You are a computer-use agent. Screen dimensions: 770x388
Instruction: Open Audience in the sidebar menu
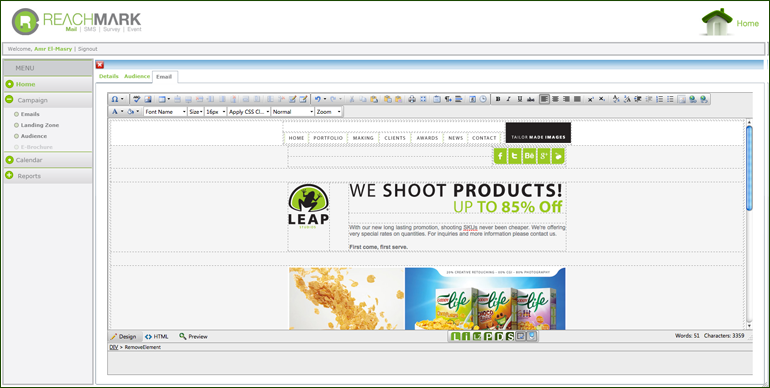pos(33,136)
